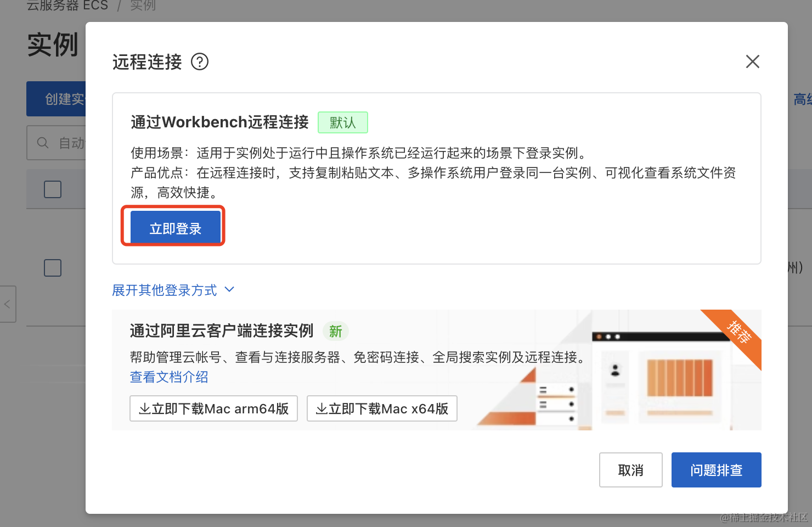Screen dimensions: 812x527
Task: Open 问题排查 troubleshooting
Action: pos(716,470)
